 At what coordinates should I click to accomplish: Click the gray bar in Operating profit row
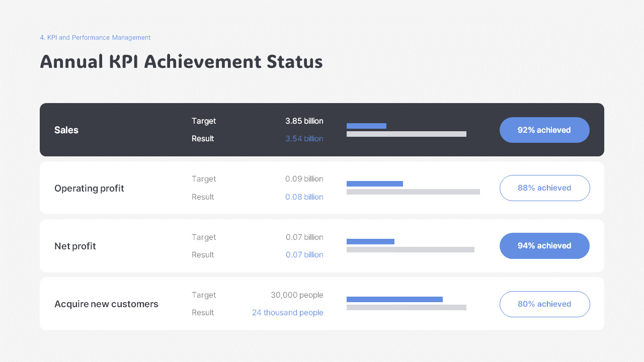point(413,192)
